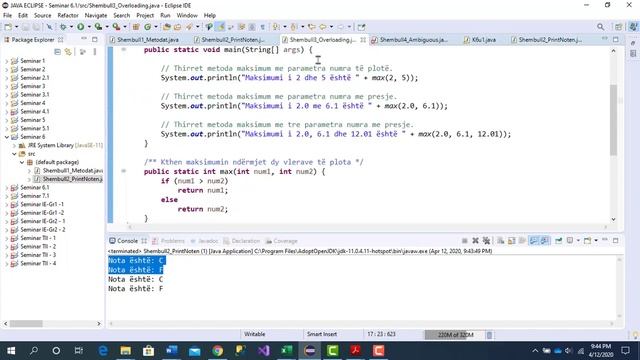This screenshot has height=360, width=640.
Task: Open Excel from the Windows taskbar
Action: click(287, 351)
